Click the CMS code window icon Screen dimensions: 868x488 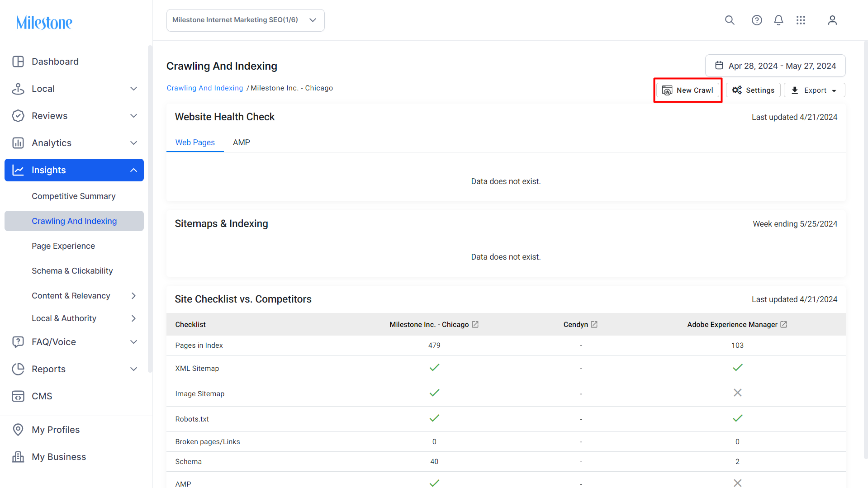(x=18, y=396)
